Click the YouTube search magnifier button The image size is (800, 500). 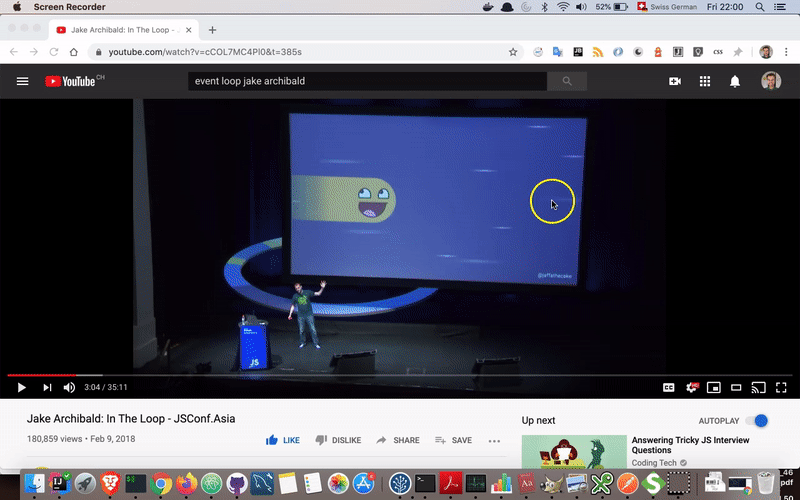pos(567,81)
